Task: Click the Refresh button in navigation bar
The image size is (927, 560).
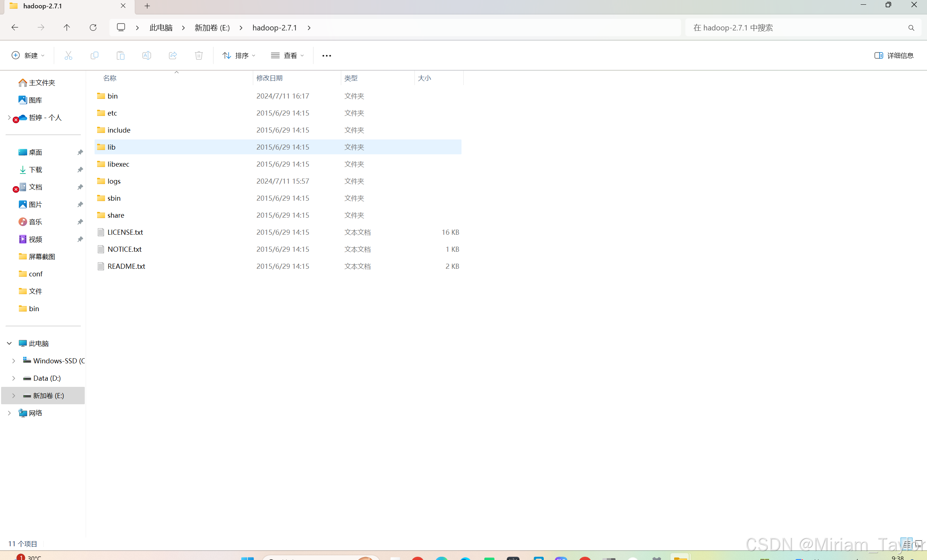Action: (x=93, y=28)
